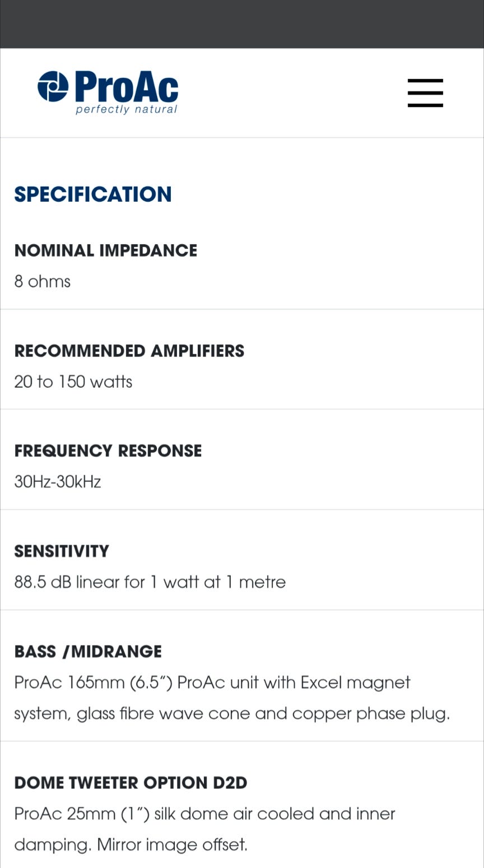484x868 pixels.
Task: Click the NOMINAL IMPEDANCE label
Action: coord(106,250)
